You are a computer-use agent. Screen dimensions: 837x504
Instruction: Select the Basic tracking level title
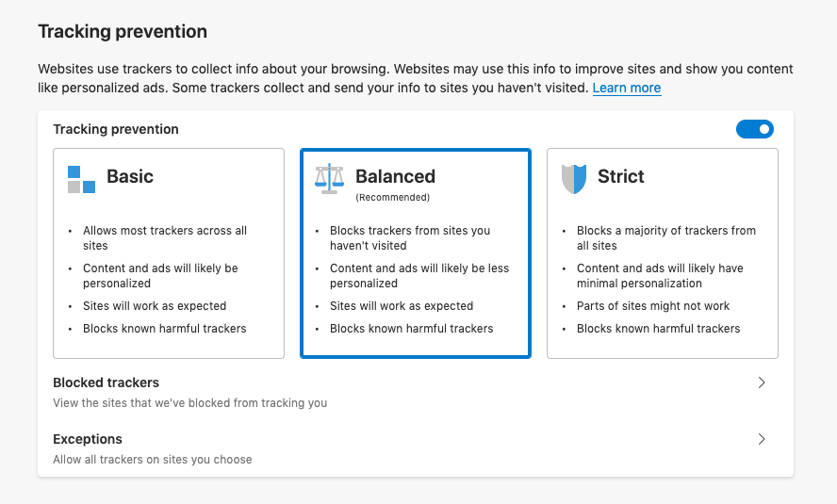click(130, 176)
